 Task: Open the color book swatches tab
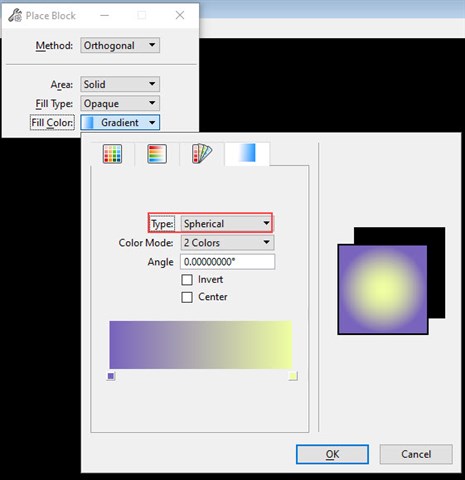click(202, 154)
